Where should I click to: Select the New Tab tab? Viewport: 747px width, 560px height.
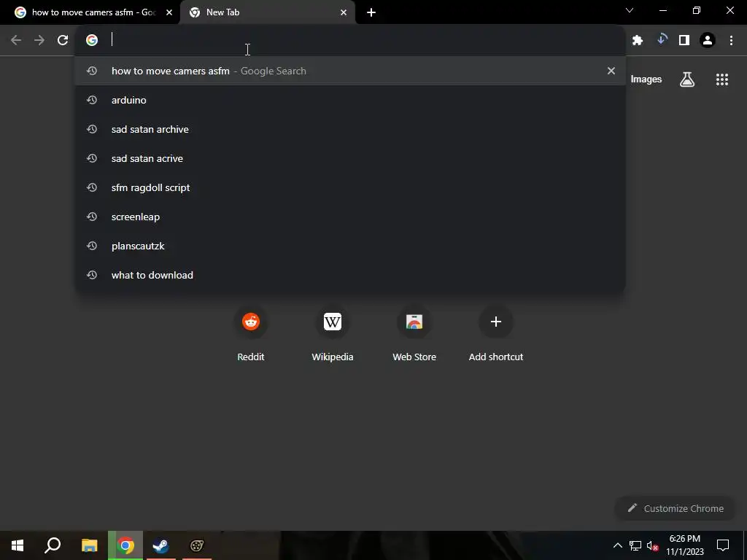[x=268, y=13]
